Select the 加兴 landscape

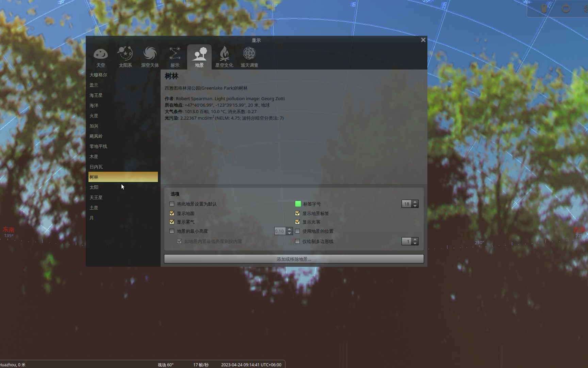(123, 126)
